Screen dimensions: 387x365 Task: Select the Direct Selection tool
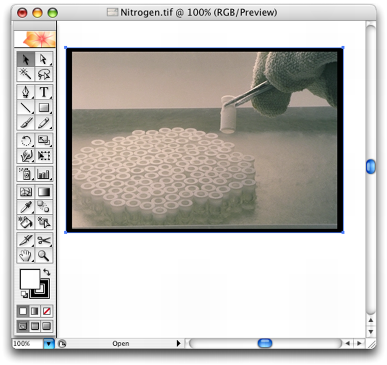click(43, 59)
